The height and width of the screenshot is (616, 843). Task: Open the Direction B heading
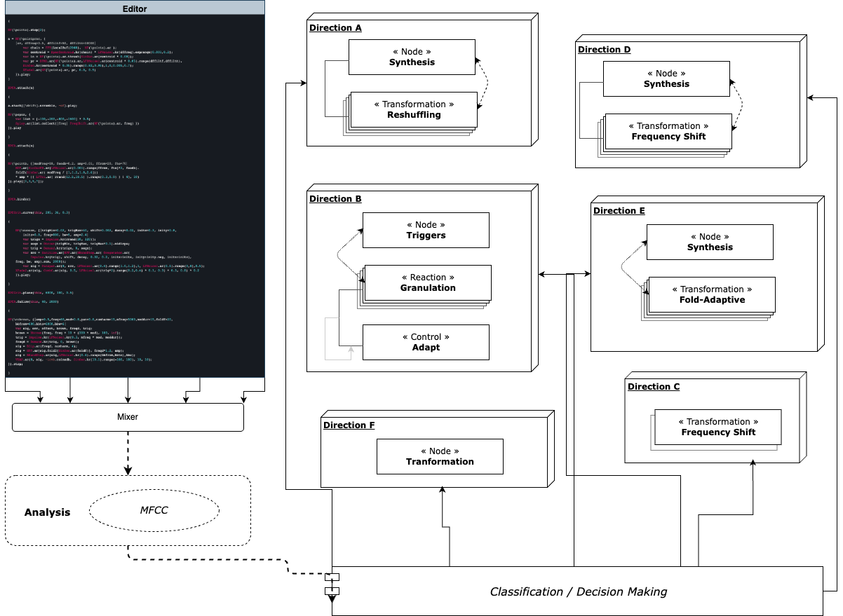tap(335, 198)
